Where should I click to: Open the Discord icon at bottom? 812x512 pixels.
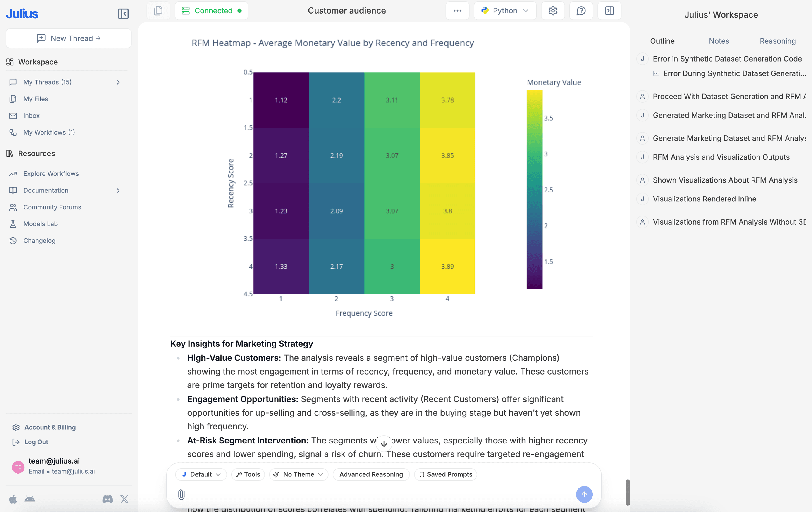[107, 499]
